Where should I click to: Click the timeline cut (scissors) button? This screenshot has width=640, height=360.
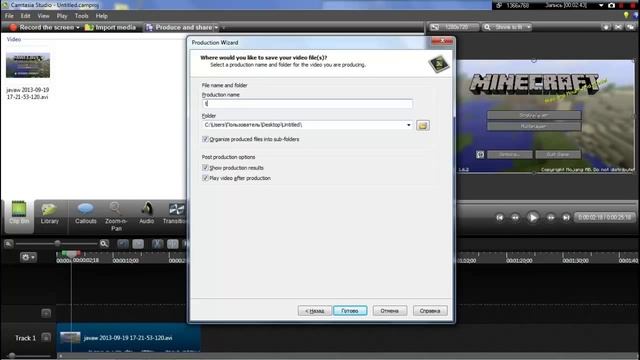coord(157,244)
